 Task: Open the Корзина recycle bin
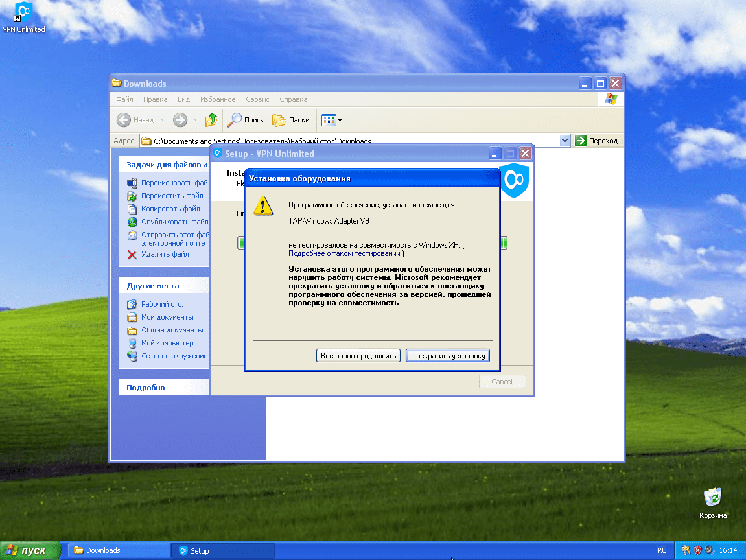click(x=712, y=496)
